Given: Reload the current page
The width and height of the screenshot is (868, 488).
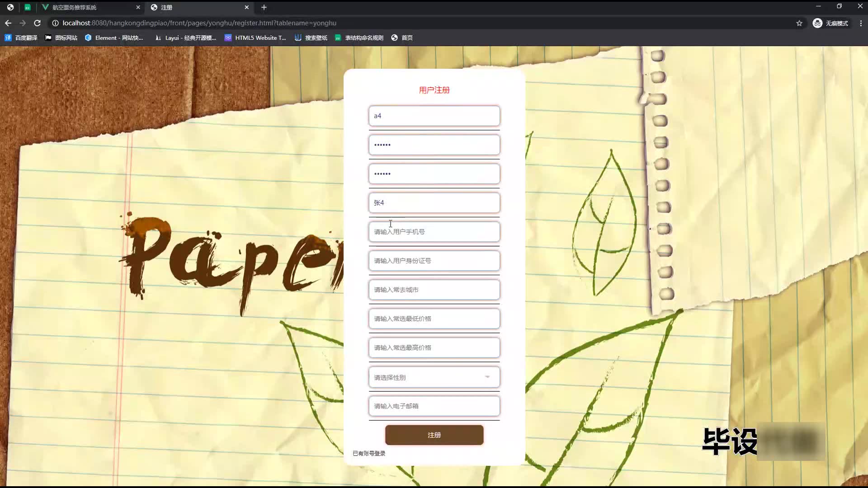Looking at the screenshot, I should coord(38,23).
